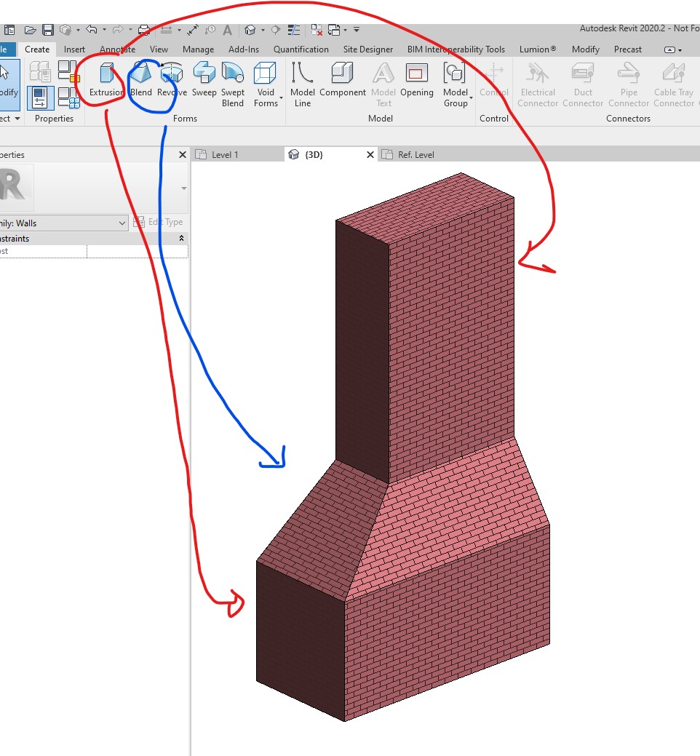The height and width of the screenshot is (756, 700).
Task: Open the Add-Ins ribbon tab
Action: 244,49
